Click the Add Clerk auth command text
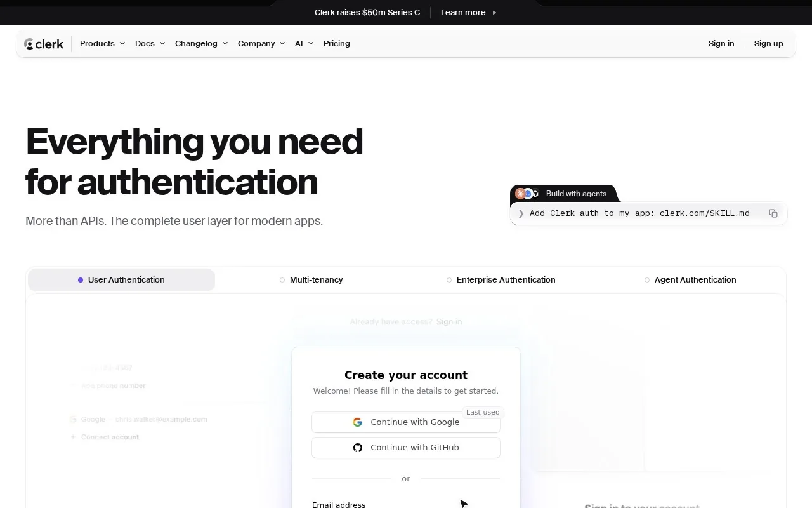This screenshot has height=508, width=812. pos(639,213)
